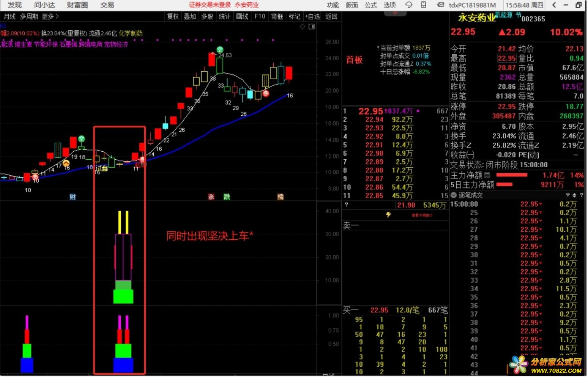This screenshot has width=588, height=377.
Task: Open the 画线 drawing tools
Action: (x=242, y=16)
